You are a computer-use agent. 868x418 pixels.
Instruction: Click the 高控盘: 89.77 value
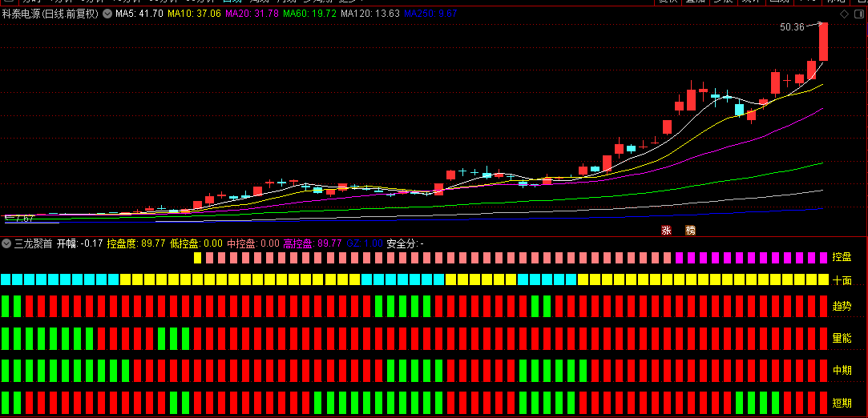(x=313, y=243)
